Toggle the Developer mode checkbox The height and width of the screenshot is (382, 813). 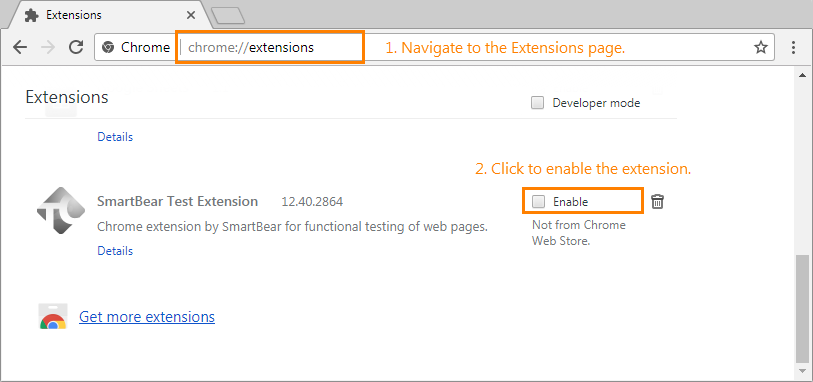click(x=537, y=103)
